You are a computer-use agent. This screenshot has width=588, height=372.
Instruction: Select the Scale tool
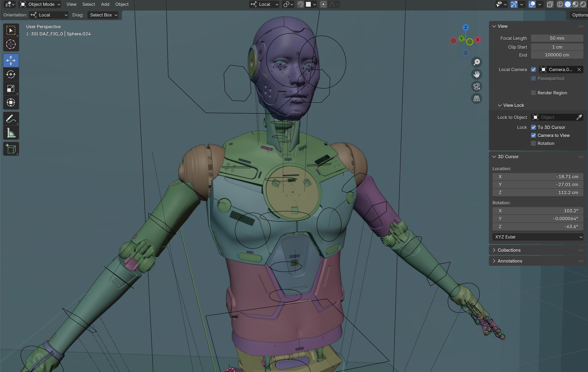11,88
